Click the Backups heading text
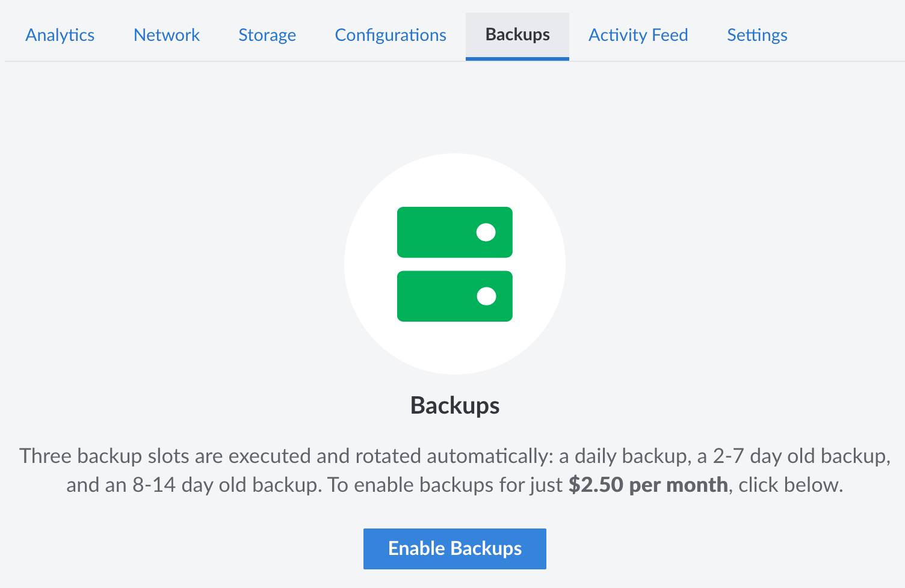 coord(454,405)
